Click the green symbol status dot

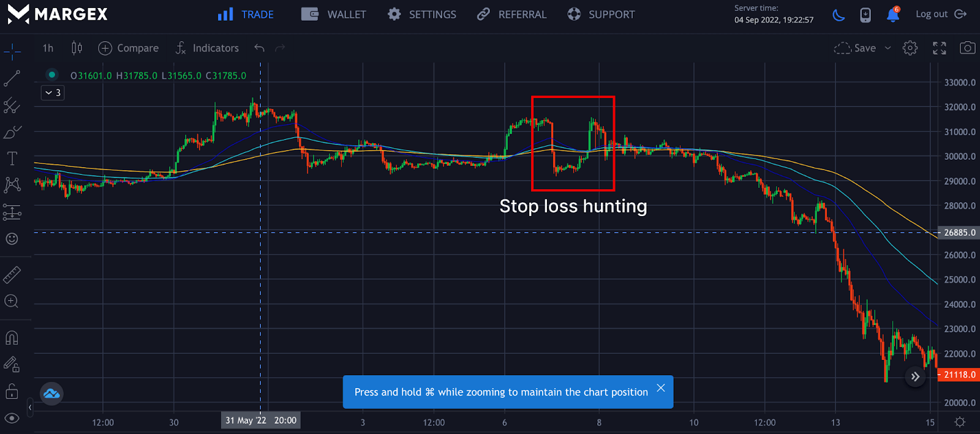[52, 75]
